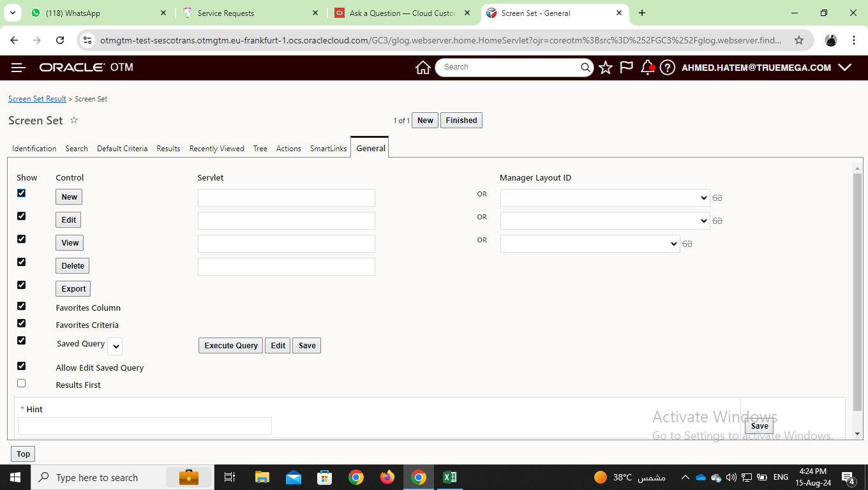This screenshot has height=490, width=868.
Task: Open the favorites star in the OTM header
Action: point(606,68)
